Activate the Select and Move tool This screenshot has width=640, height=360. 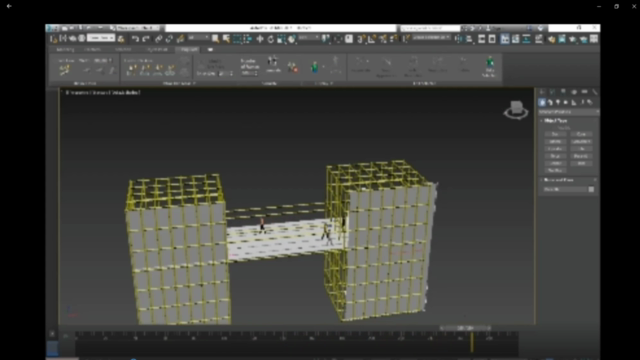[x=260, y=39]
